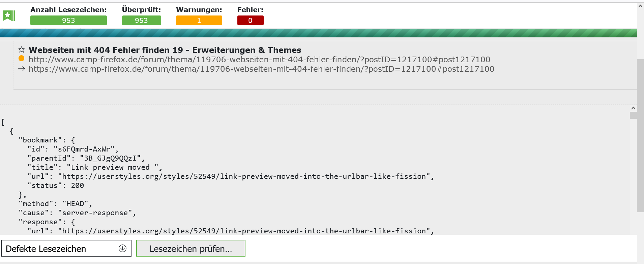Click the "parentId": "3B_GJgQ9QQzI" line
The image size is (644, 264).
click(x=86, y=158)
